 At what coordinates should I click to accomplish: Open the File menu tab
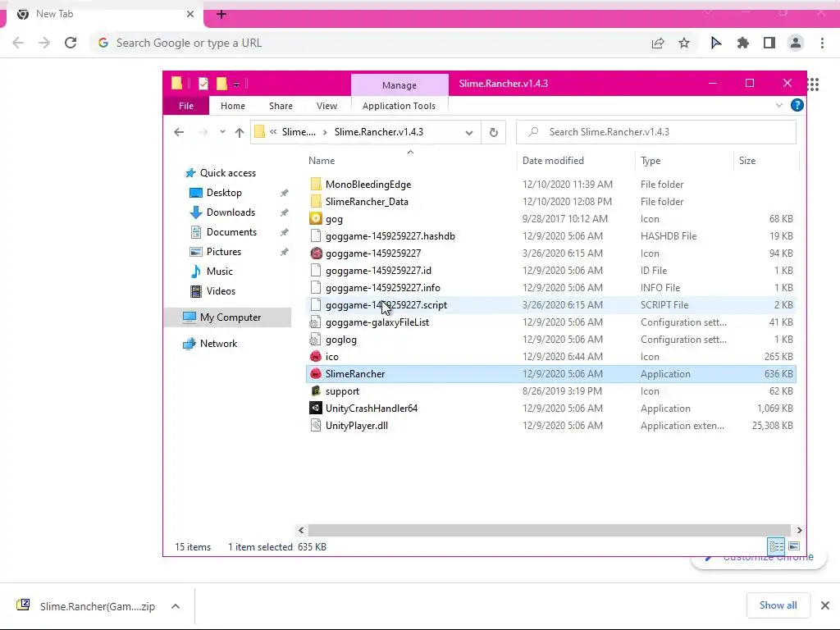coord(186,106)
